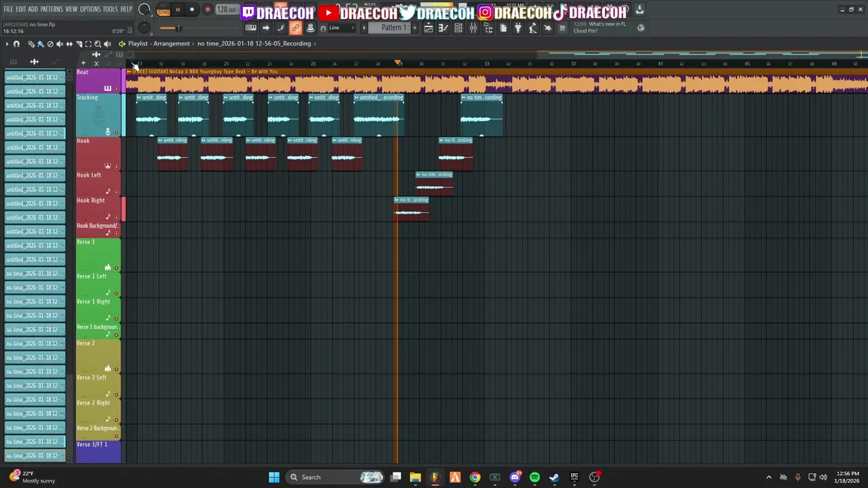Open the Mixer icon
Screen dimensions: 868x488
(x=473, y=28)
